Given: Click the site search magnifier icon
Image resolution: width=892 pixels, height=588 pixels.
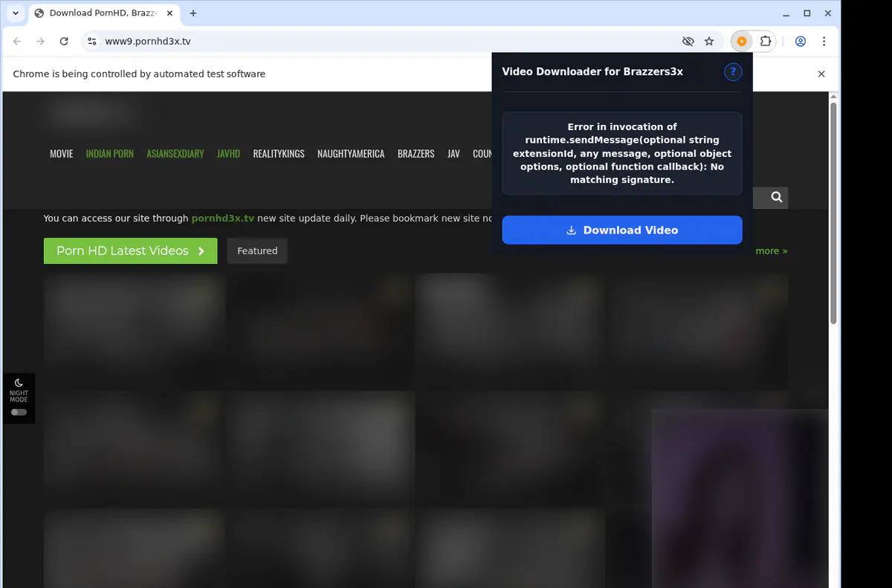Looking at the screenshot, I should 777,197.
